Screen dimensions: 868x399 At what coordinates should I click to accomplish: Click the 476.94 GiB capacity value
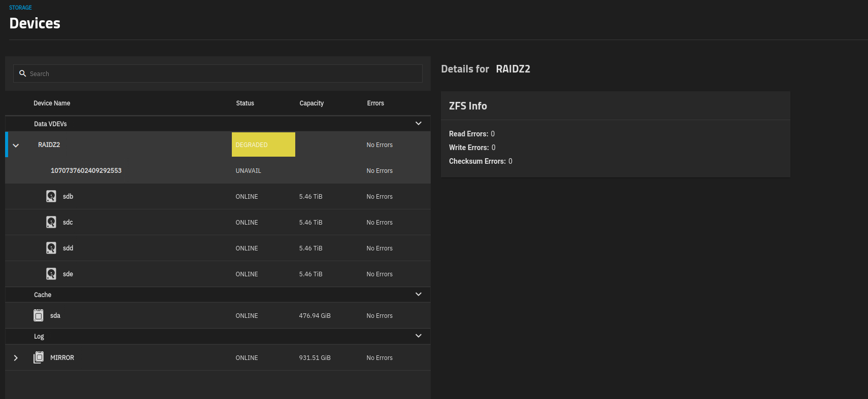point(315,316)
